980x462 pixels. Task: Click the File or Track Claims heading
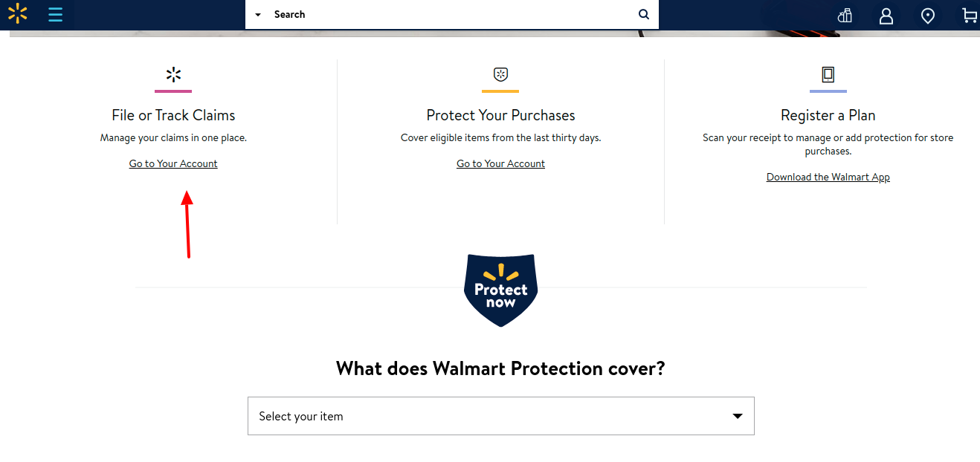point(173,115)
